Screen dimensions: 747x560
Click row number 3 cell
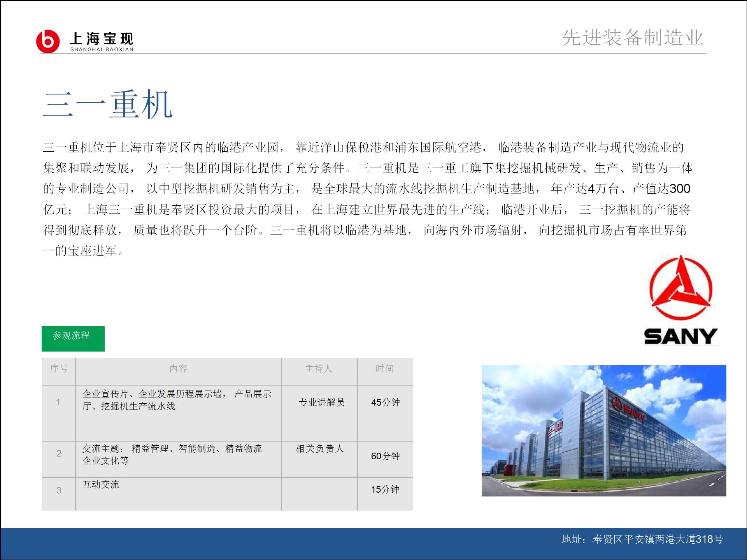[59, 494]
